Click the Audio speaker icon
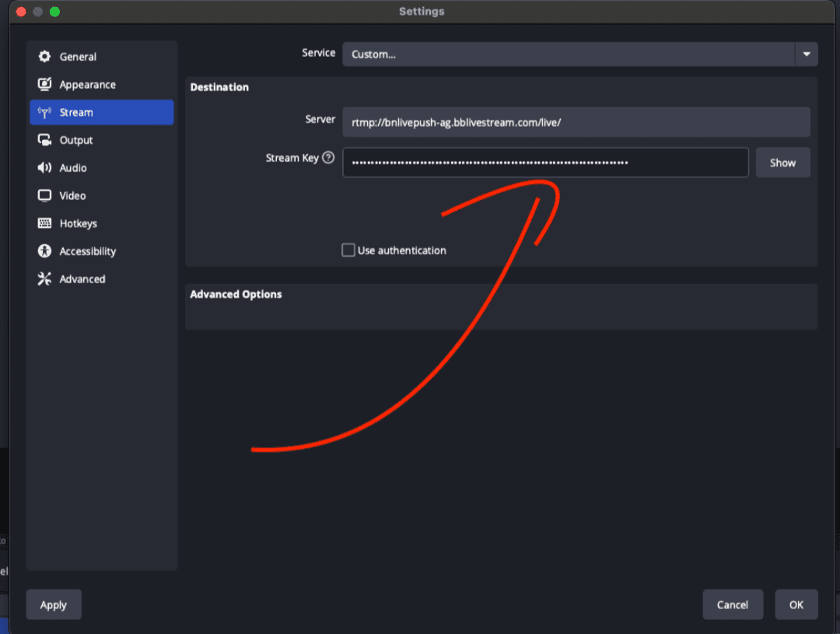Viewport: 840px width, 634px height. (x=44, y=168)
